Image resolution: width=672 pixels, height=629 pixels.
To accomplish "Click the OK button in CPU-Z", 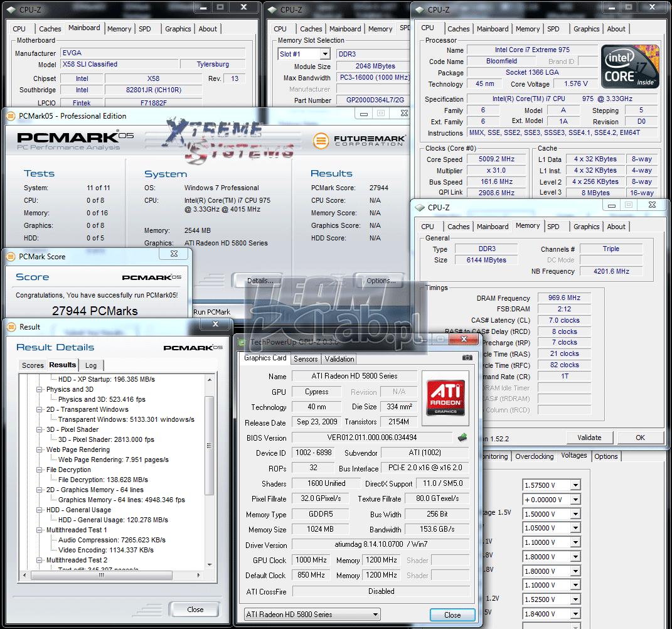I will click(x=640, y=438).
